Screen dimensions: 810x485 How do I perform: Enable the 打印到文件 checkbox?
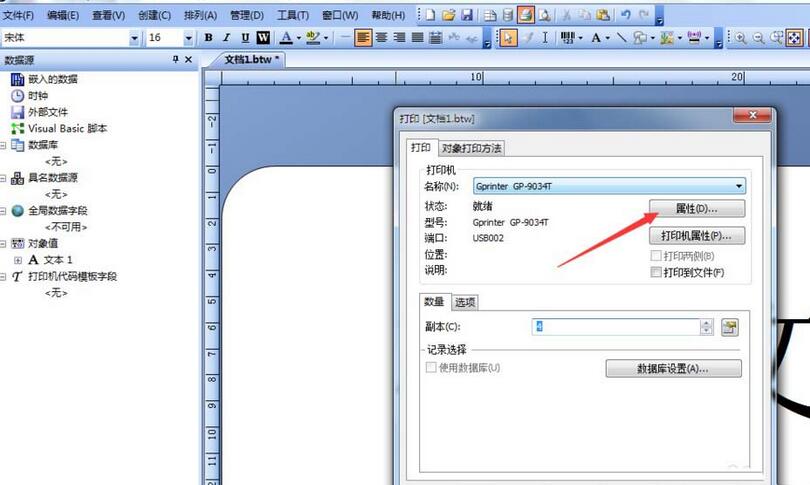pos(656,272)
